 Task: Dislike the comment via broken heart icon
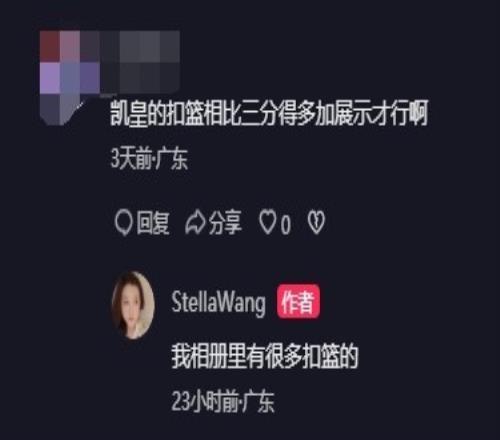click(x=316, y=222)
